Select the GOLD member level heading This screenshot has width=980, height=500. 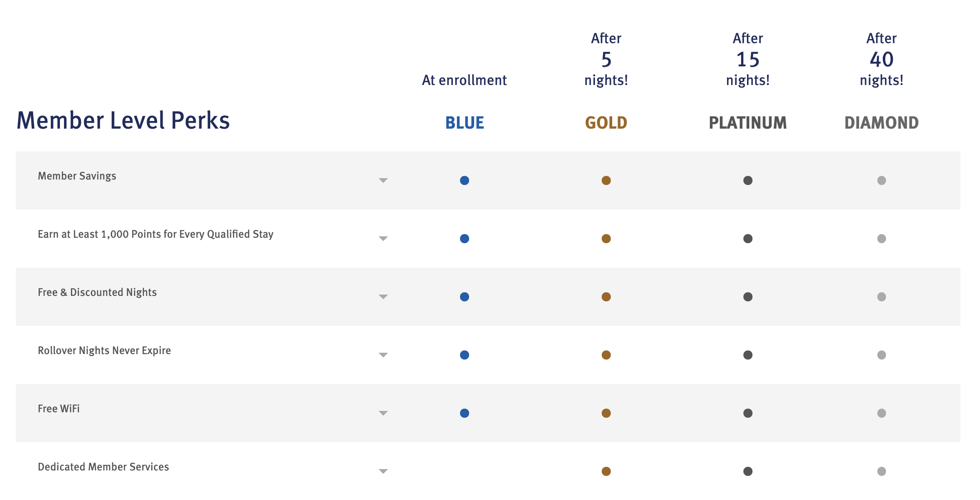tap(606, 123)
